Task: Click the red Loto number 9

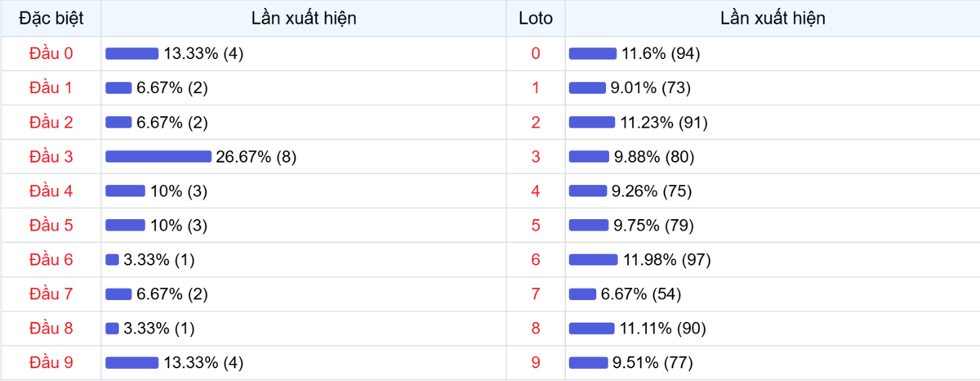Action: pos(536,362)
